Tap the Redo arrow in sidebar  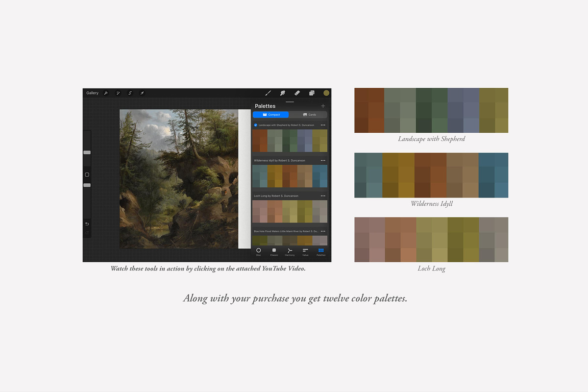[87, 233]
